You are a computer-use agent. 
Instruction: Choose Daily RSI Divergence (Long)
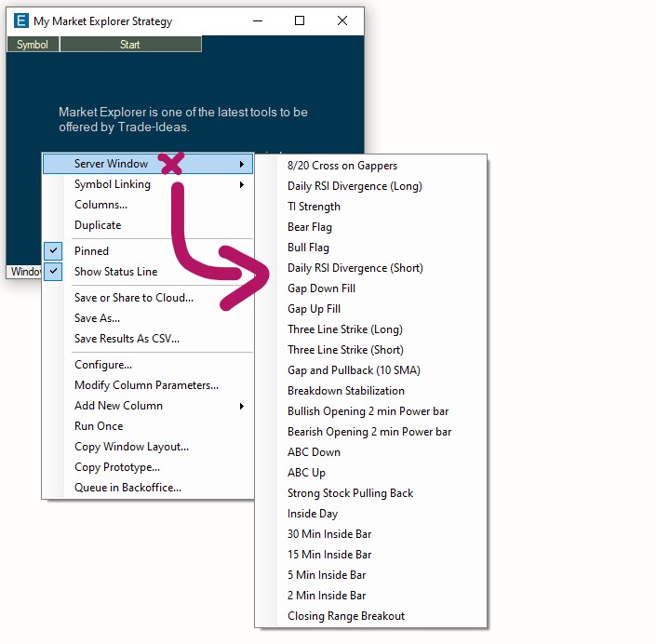click(355, 186)
